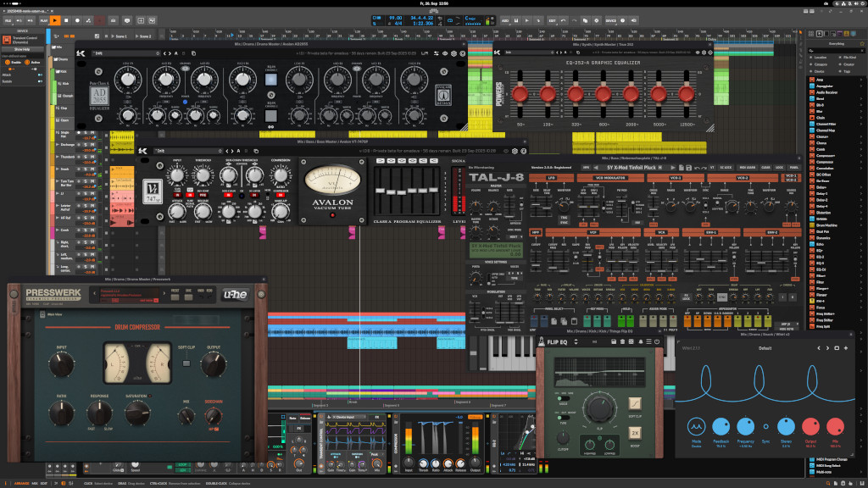Click the record button in the transport bar
868x488 pixels.
pos(77,20)
